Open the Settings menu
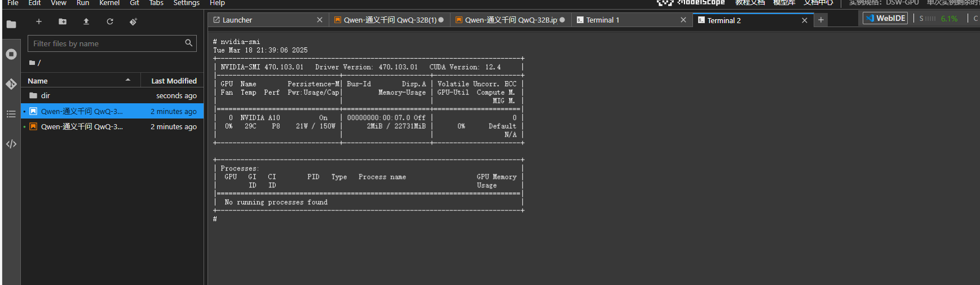The width and height of the screenshot is (980, 285). tap(186, 3)
